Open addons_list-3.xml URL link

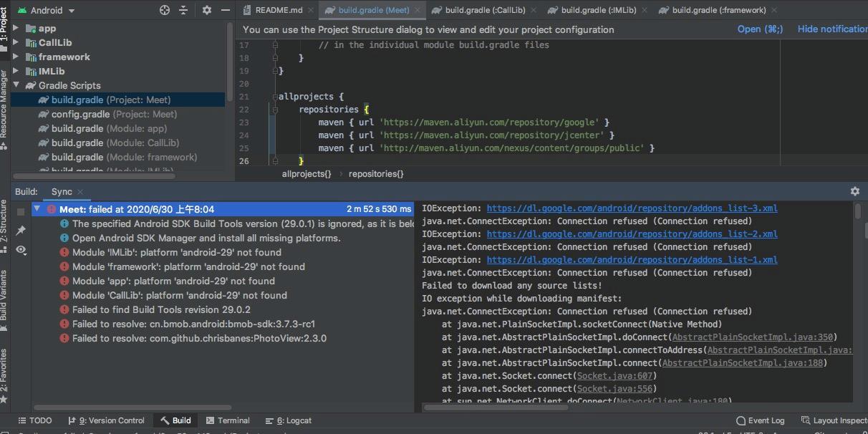coord(632,208)
